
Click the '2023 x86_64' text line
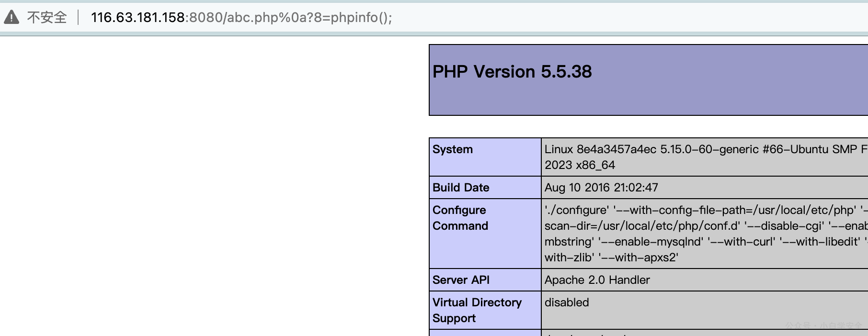[580, 165]
